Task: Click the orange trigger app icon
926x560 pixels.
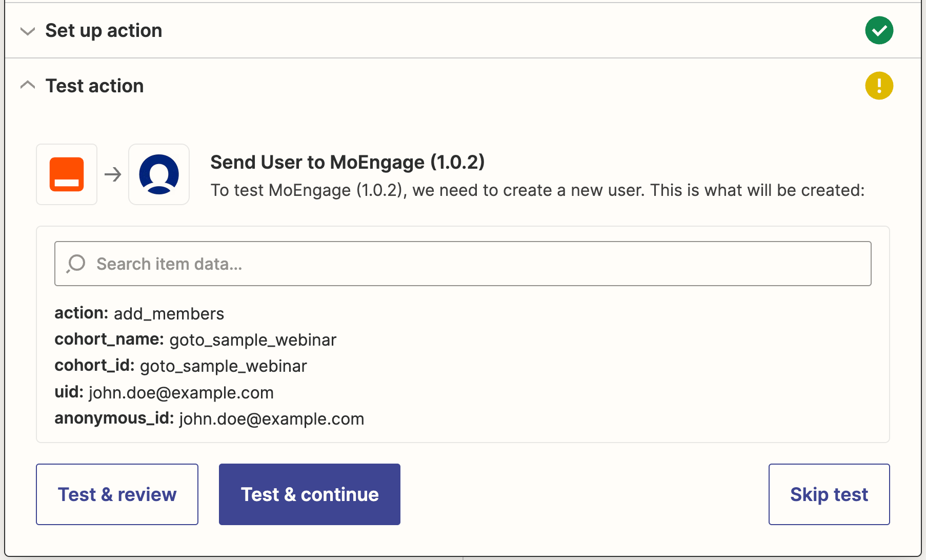Action: [x=67, y=174]
